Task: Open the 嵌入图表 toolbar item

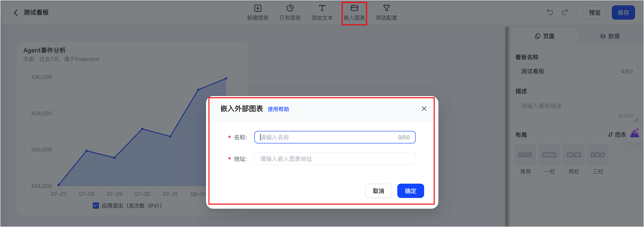Action: (354, 13)
